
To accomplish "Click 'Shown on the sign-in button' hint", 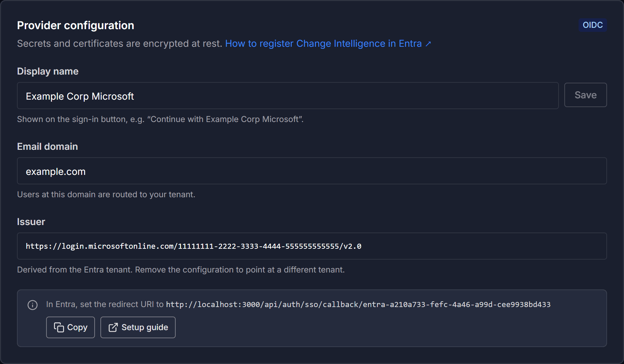I will click(x=160, y=119).
